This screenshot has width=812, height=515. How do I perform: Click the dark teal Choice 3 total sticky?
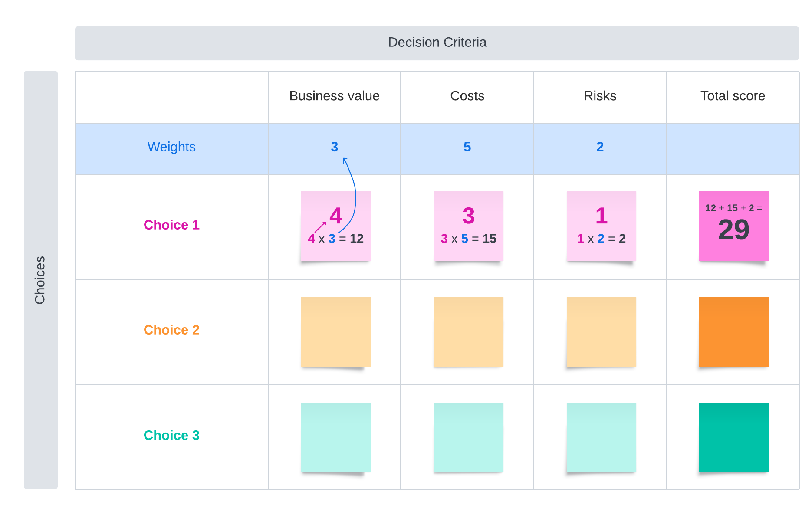click(733, 437)
